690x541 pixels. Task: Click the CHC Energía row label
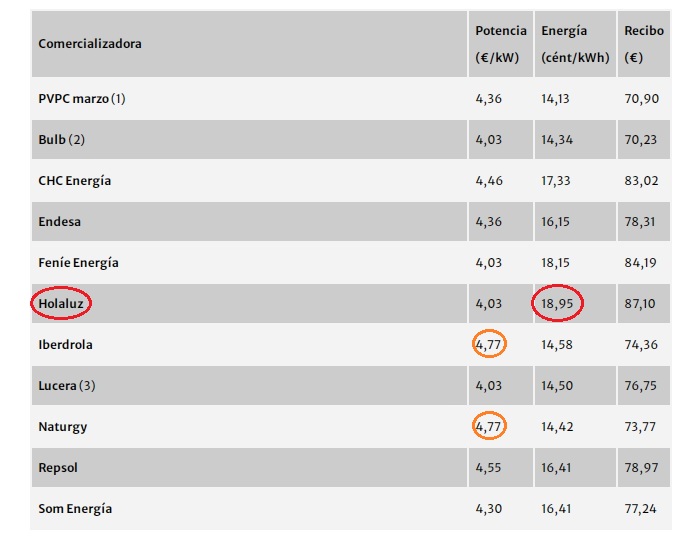pyautogui.click(x=75, y=181)
